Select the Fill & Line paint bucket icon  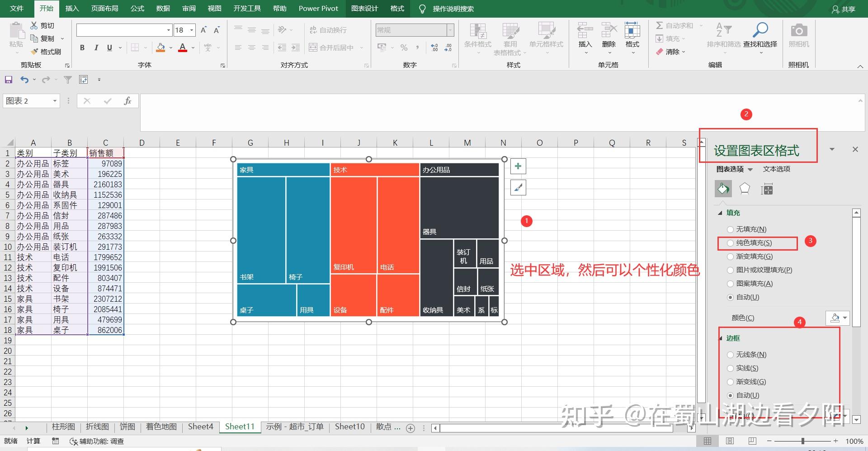tap(723, 189)
